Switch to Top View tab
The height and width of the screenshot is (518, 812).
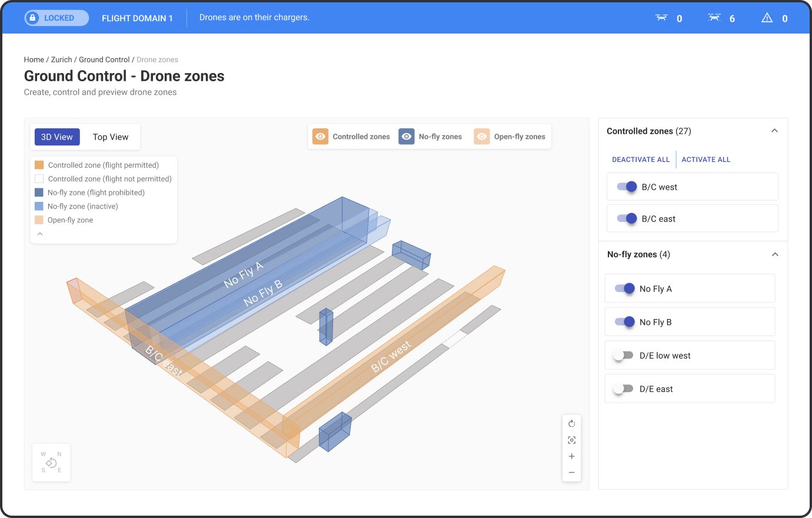[x=110, y=137]
